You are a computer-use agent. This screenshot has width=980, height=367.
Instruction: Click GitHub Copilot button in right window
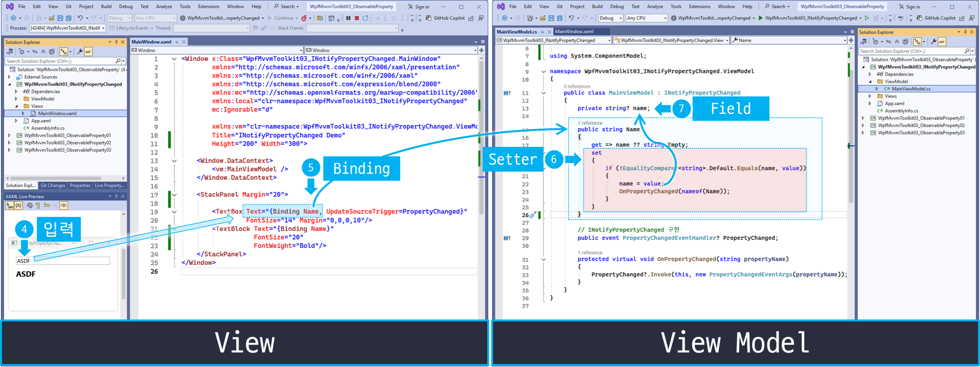point(936,18)
